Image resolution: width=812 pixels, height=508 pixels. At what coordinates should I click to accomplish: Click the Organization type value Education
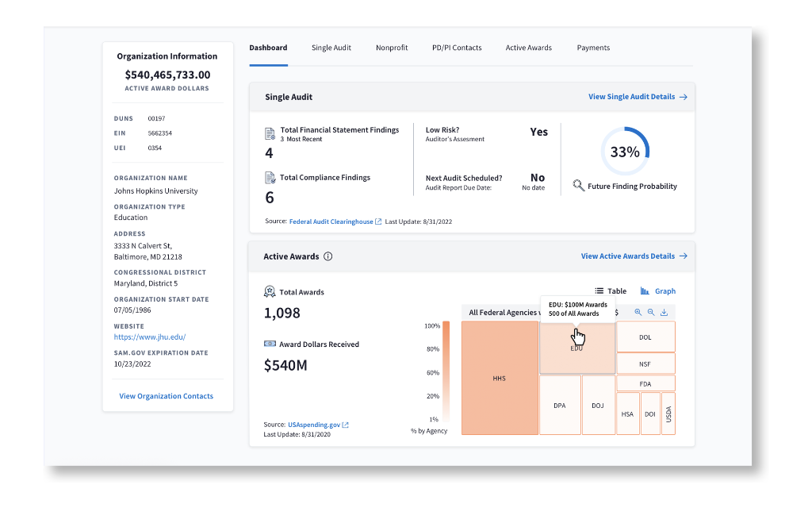(x=131, y=217)
